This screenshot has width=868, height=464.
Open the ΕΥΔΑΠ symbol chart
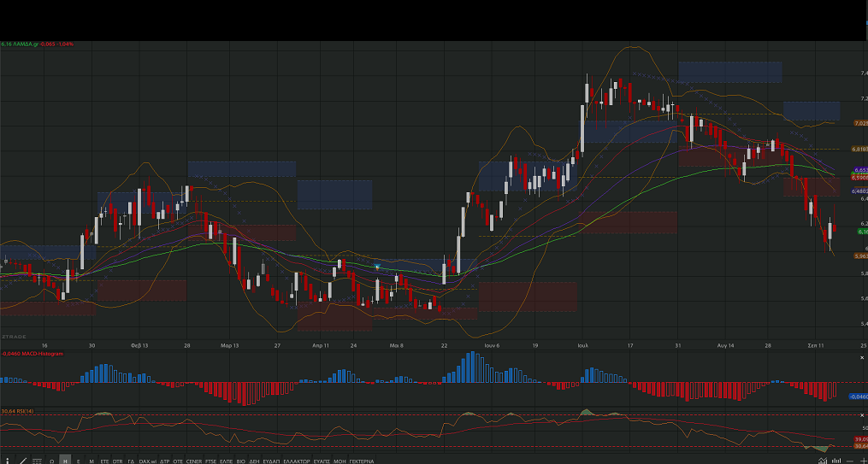tap(271, 461)
